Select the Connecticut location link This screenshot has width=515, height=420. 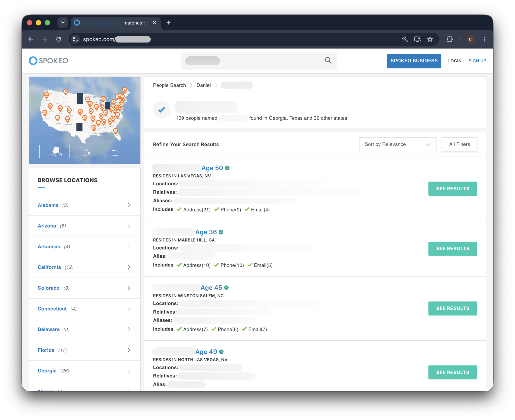tap(52, 309)
